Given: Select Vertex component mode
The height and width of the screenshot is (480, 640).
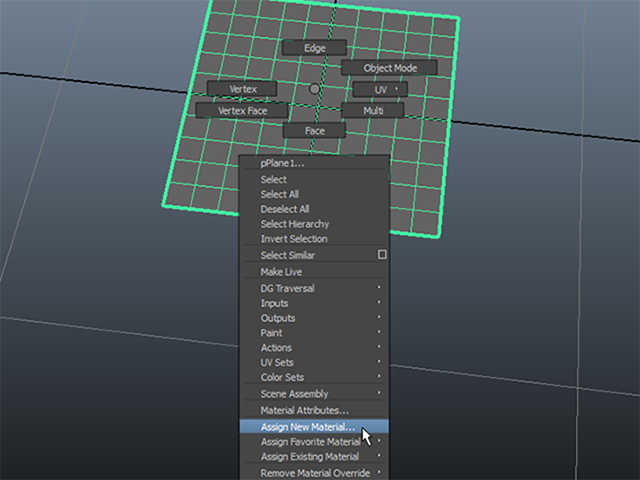Looking at the screenshot, I should click(242, 89).
